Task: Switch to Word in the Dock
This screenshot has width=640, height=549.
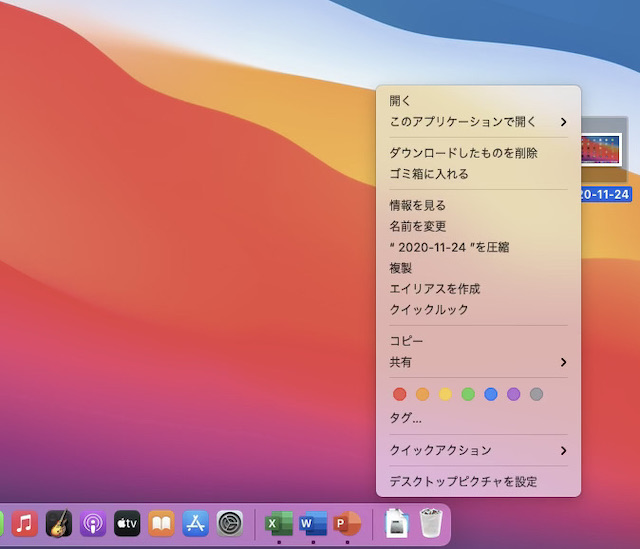Action: (313, 523)
